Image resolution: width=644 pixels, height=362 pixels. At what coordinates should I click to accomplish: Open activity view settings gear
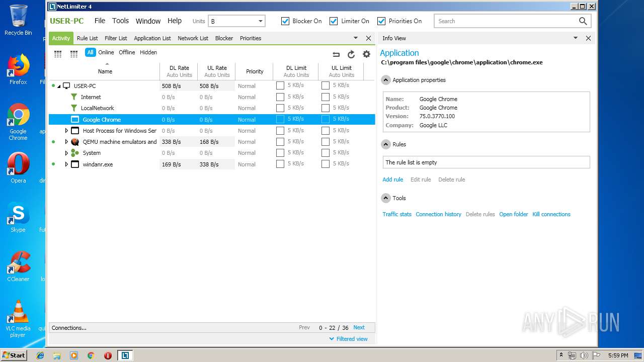[x=366, y=54]
